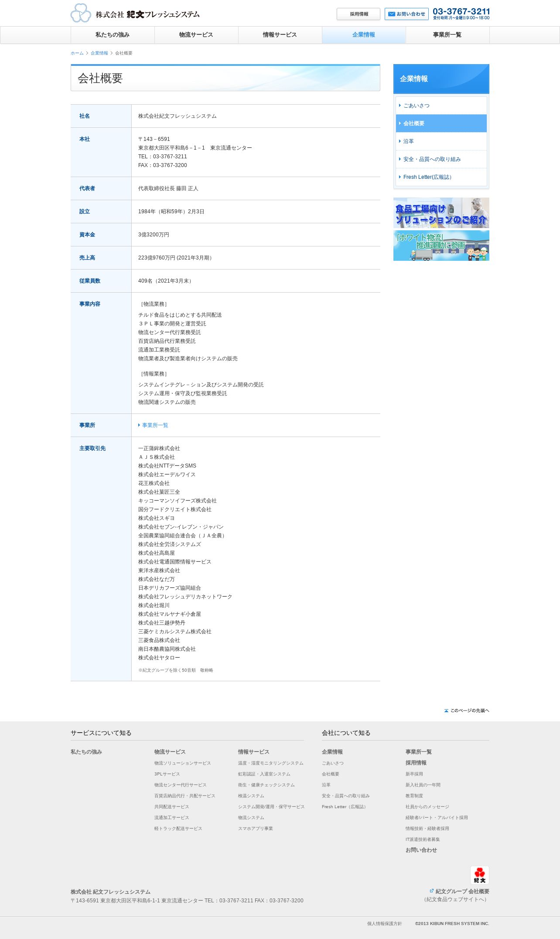Open footer link 検温システム
The width and height of the screenshot is (560, 939).
click(251, 796)
